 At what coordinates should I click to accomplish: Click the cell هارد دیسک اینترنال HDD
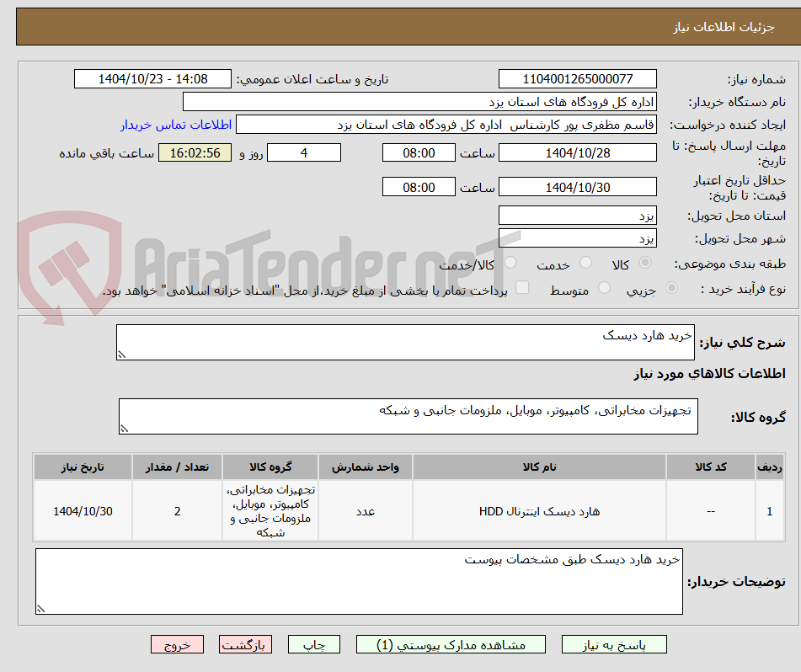[539, 511]
